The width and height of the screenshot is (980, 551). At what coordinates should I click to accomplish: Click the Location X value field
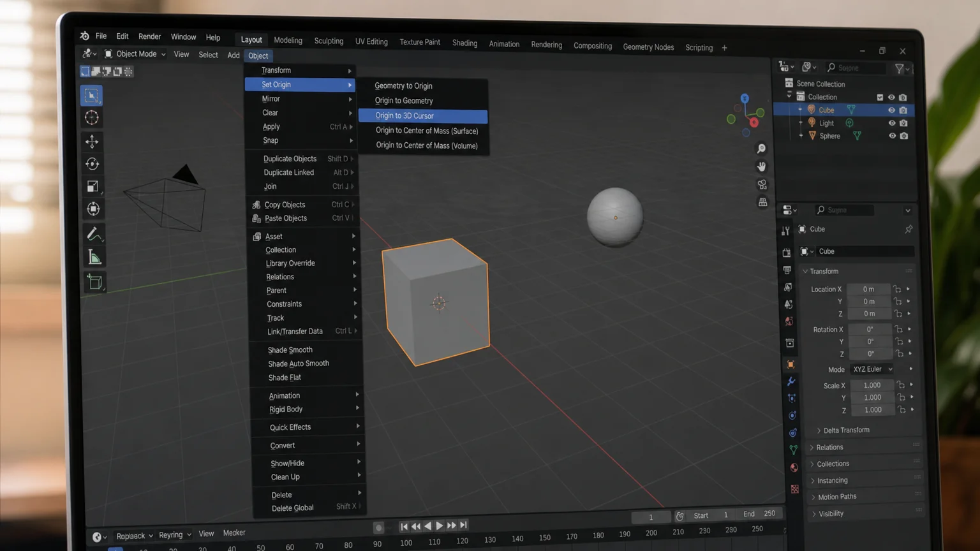[868, 289]
